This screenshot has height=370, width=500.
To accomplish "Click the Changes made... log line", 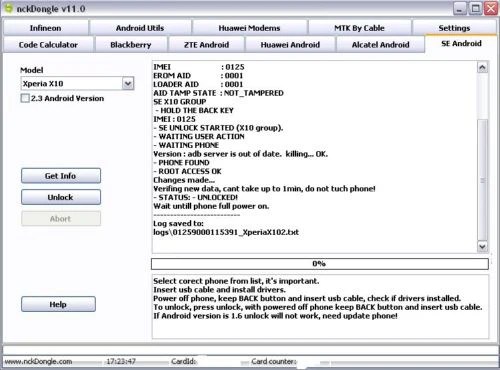I will click(x=184, y=180).
